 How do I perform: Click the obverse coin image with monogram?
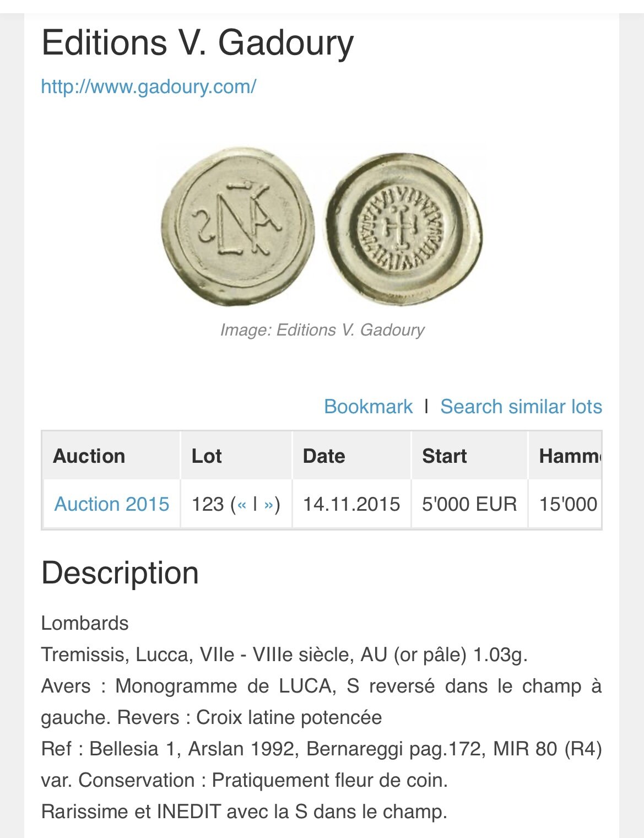[237, 226]
